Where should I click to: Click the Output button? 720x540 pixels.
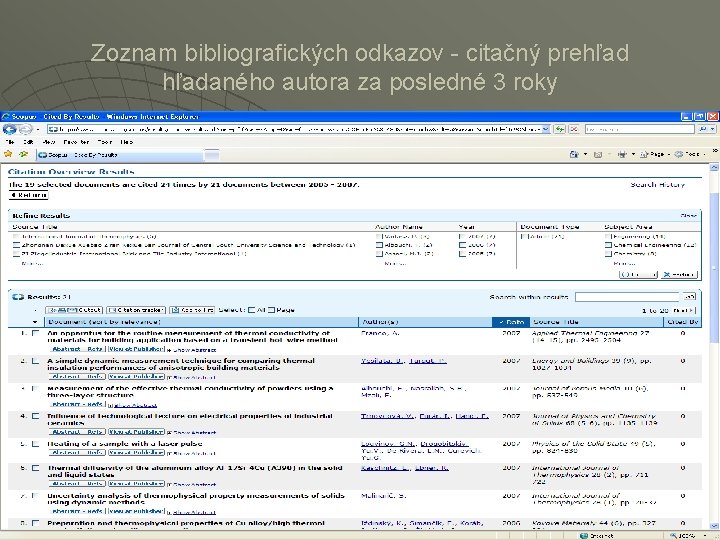coord(74,310)
